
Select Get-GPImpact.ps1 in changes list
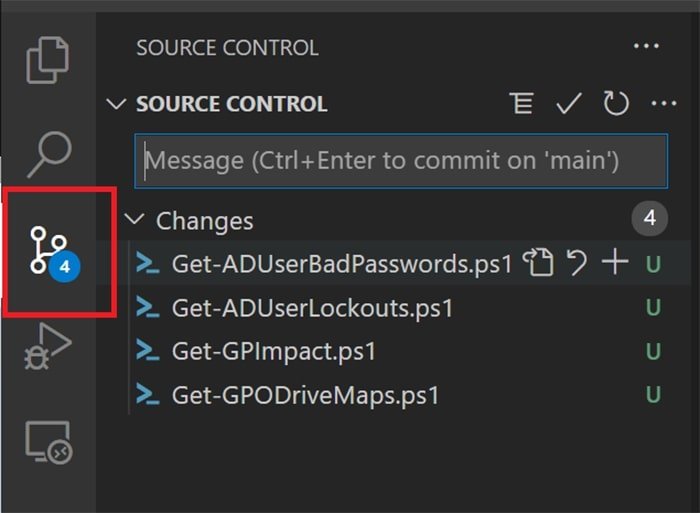(274, 352)
